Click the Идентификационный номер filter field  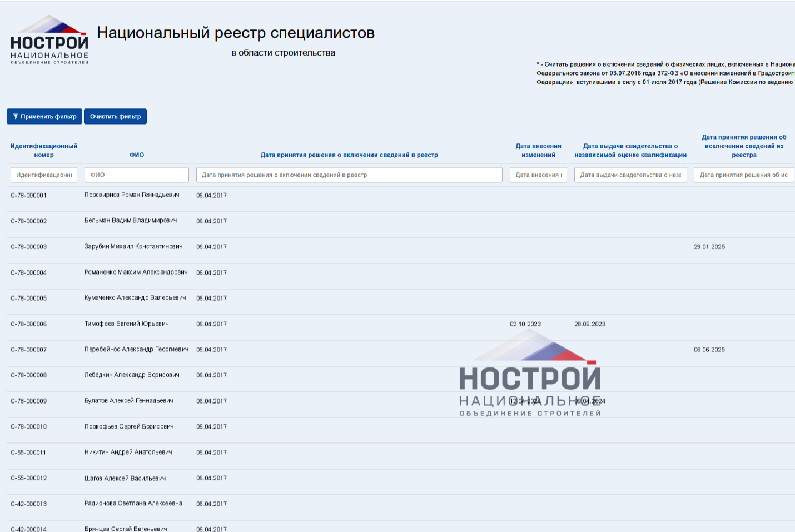tap(44, 175)
